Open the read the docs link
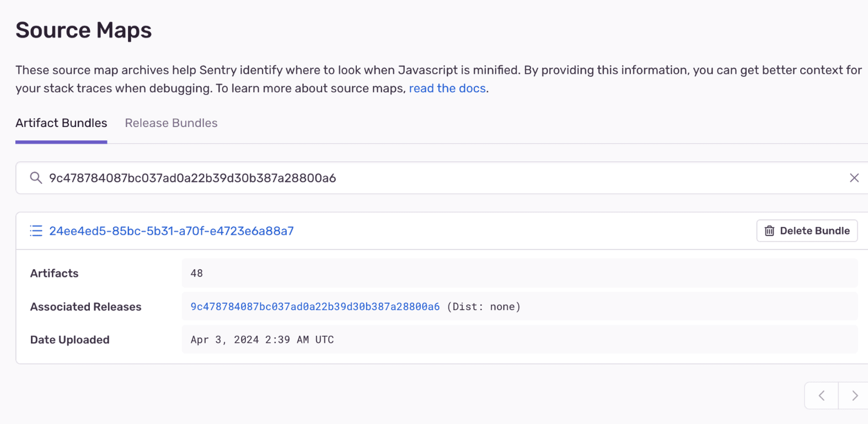The image size is (868, 424). click(447, 88)
